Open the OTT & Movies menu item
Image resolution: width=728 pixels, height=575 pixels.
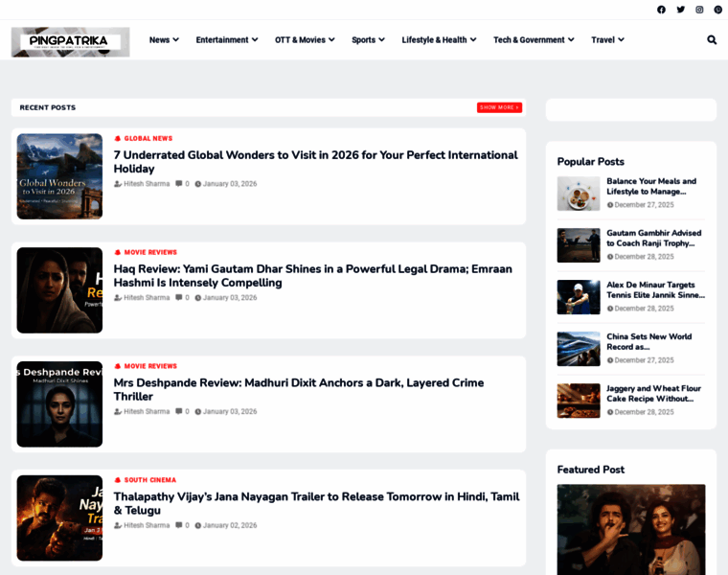pos(300,40)
